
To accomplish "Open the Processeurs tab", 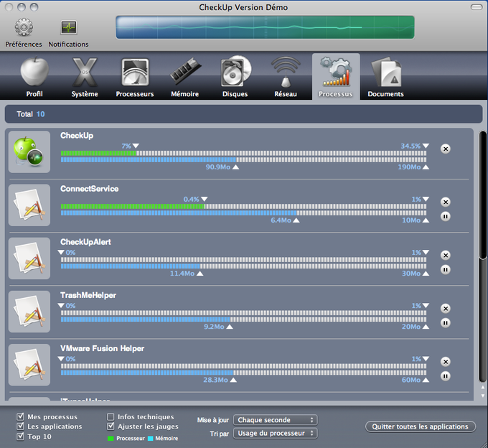I will pos(135,77).
